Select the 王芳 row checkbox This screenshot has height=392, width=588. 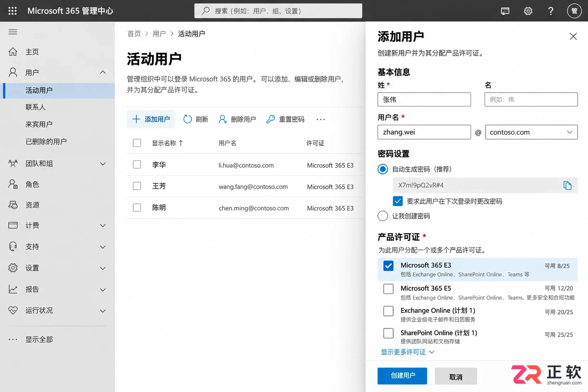tap(137, 186)
